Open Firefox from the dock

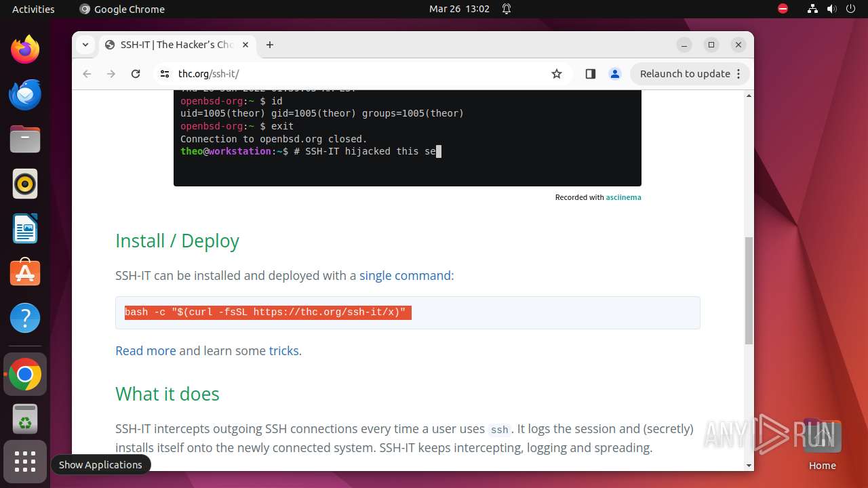(x=25, y=49)
